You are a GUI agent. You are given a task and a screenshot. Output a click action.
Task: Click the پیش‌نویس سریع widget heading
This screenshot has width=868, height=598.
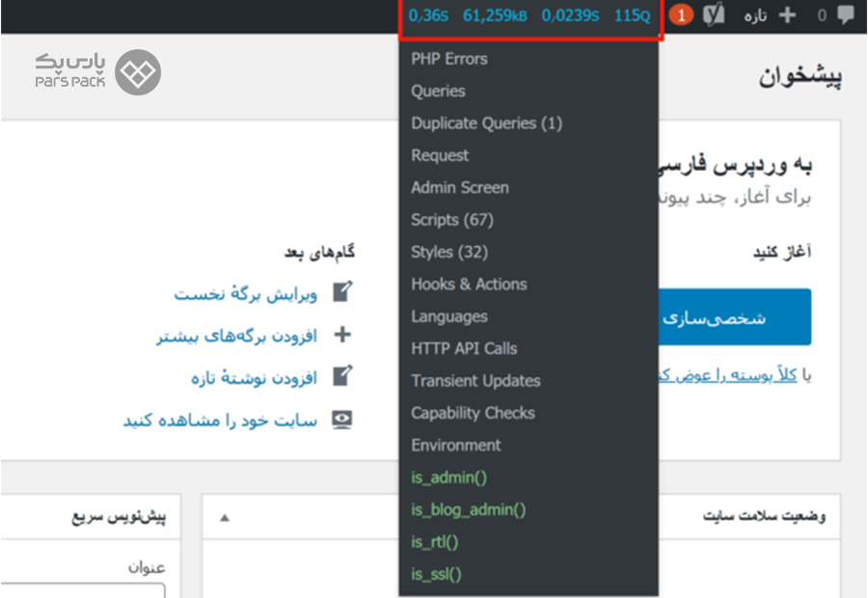coord(119,517)
